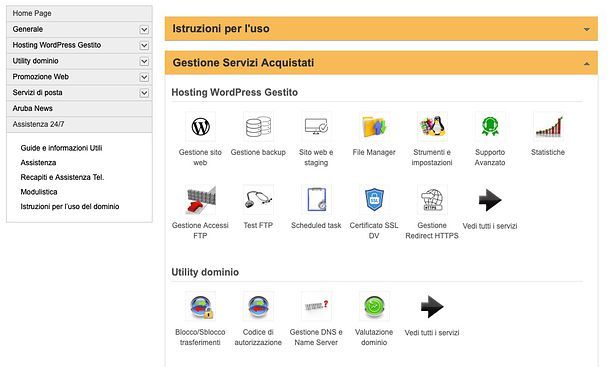Open Strumenti e impostazioni penguin icon

coord(432,126)
